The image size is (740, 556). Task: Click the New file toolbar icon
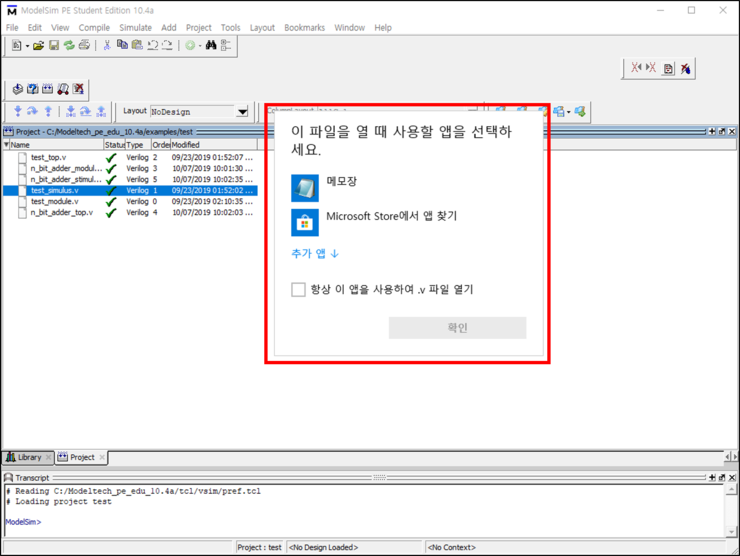(17, 45)
